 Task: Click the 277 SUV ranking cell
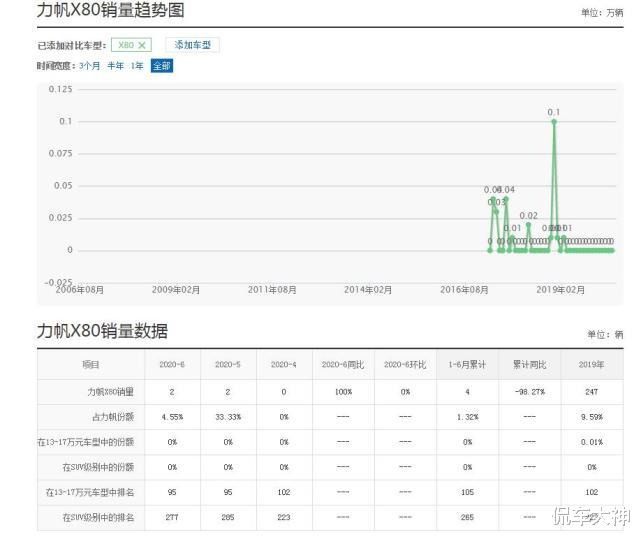(x=172, y=517)
